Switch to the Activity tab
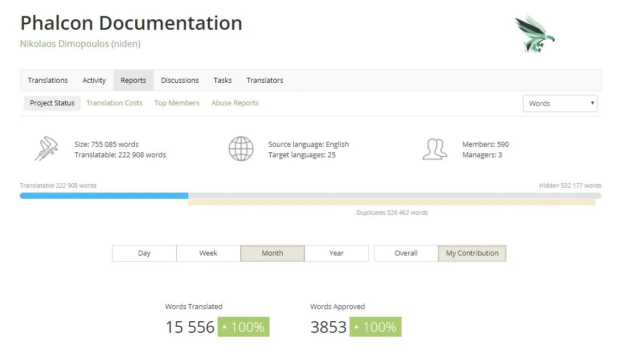The height and width of the screenshot is (356, 644). [94, 81]
